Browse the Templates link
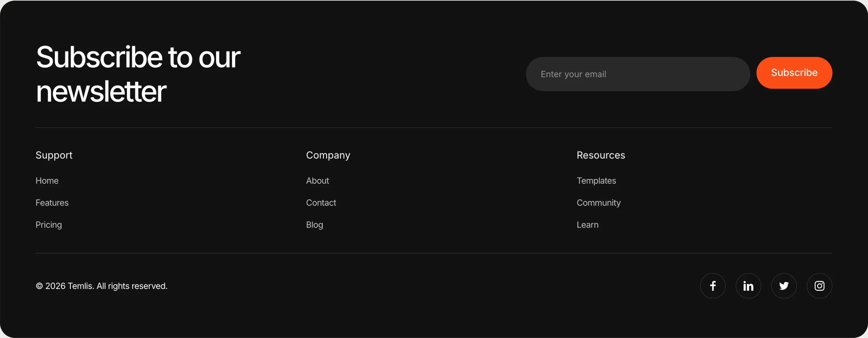Image resolution: width=868 pixels, height=338 pixels. [596, 181]
